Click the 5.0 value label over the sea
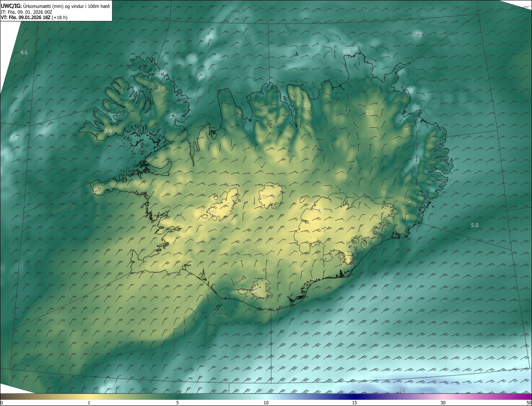The height and width of the screenshot is (406, 532). point(475,225)
